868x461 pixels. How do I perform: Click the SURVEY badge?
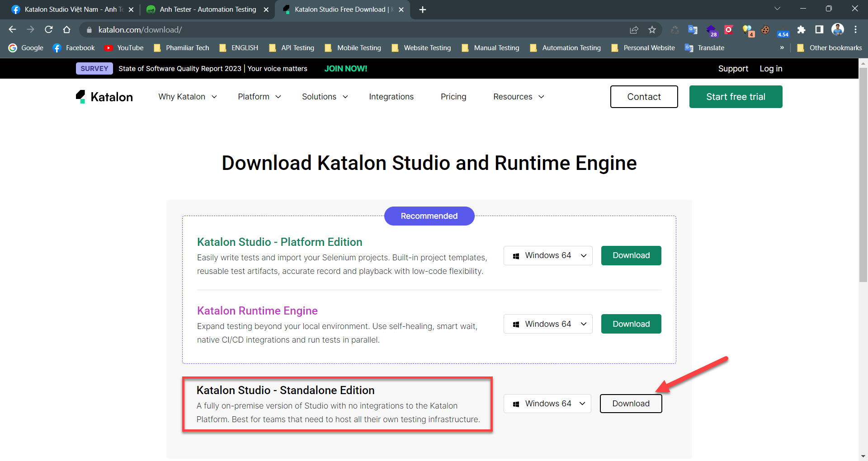click(x=94, y=69)
